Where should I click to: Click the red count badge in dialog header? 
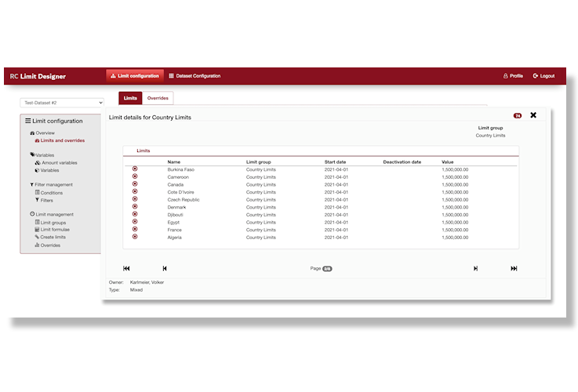518,116
